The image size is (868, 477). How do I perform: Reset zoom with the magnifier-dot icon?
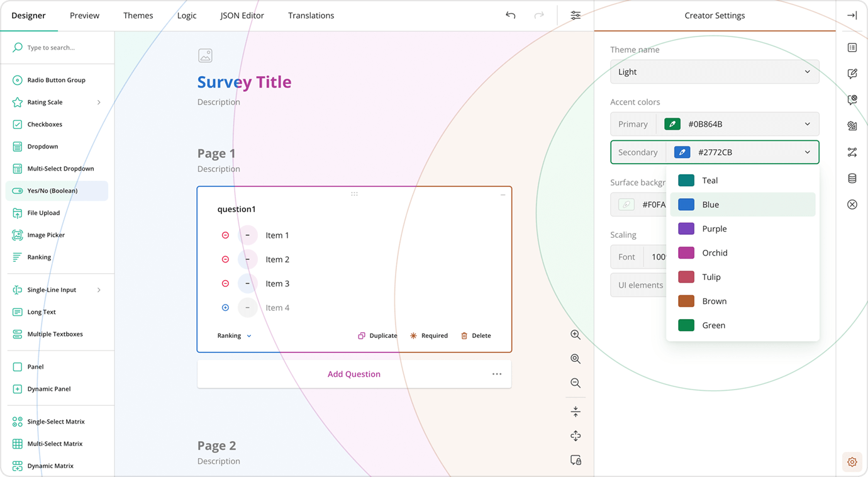tap(575, 358)
